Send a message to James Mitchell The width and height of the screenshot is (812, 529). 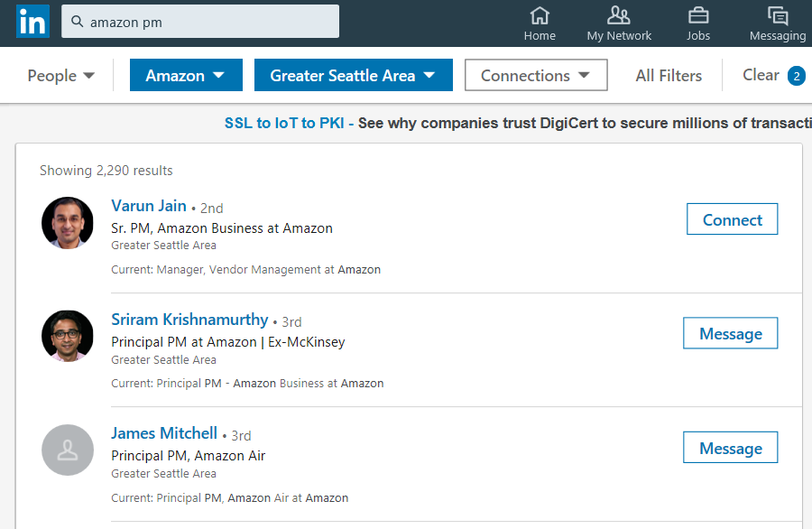click(730, 449)
